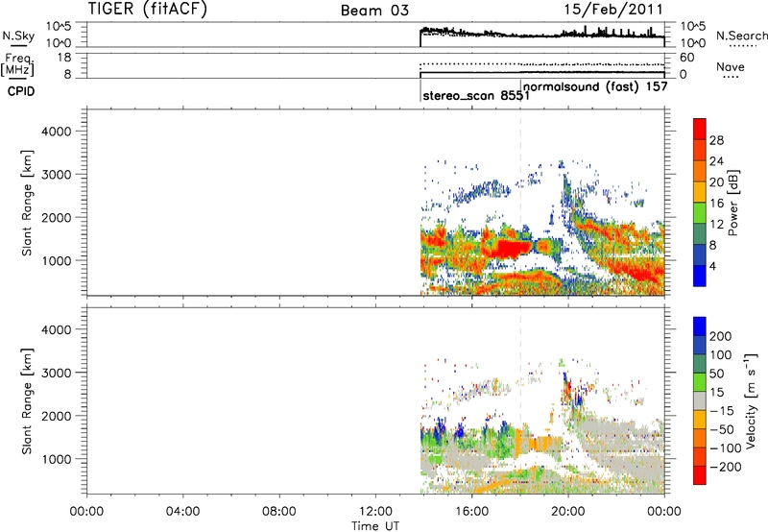Select the 16 dB colorbar value
The width and height of the screenshot is (768, 532).
pos(716,204)
